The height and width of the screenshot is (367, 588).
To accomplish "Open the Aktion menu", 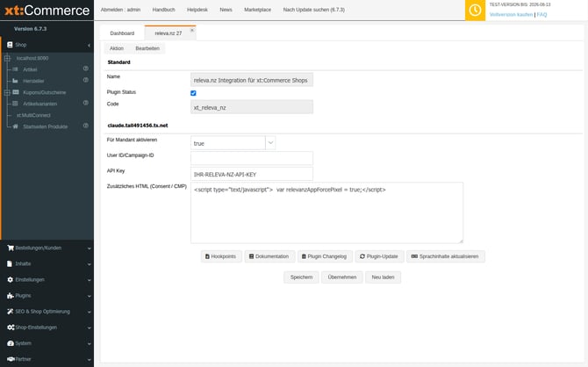I will pyautogui.click(x=117, y=48).
